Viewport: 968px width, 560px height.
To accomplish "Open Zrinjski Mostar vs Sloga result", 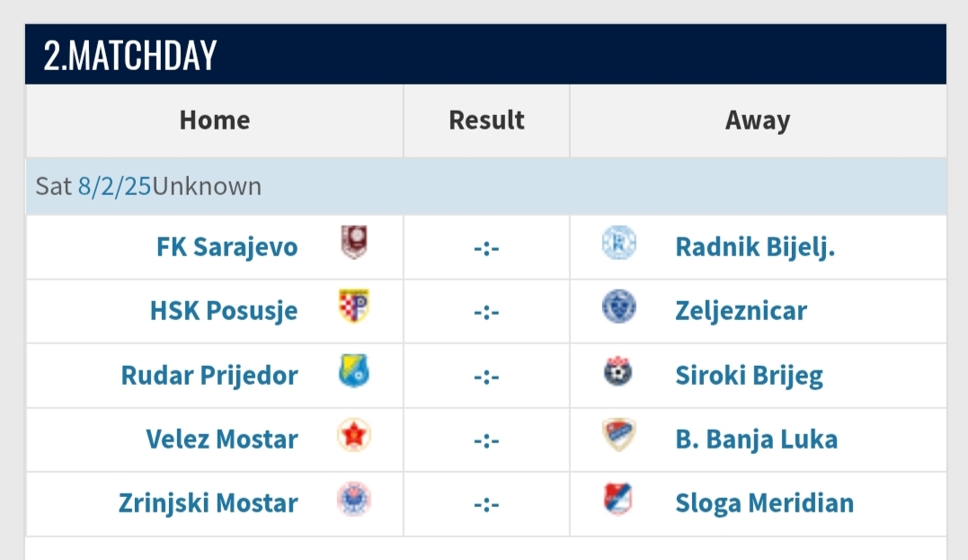I will pyautogui.click(x=486, y=504).
